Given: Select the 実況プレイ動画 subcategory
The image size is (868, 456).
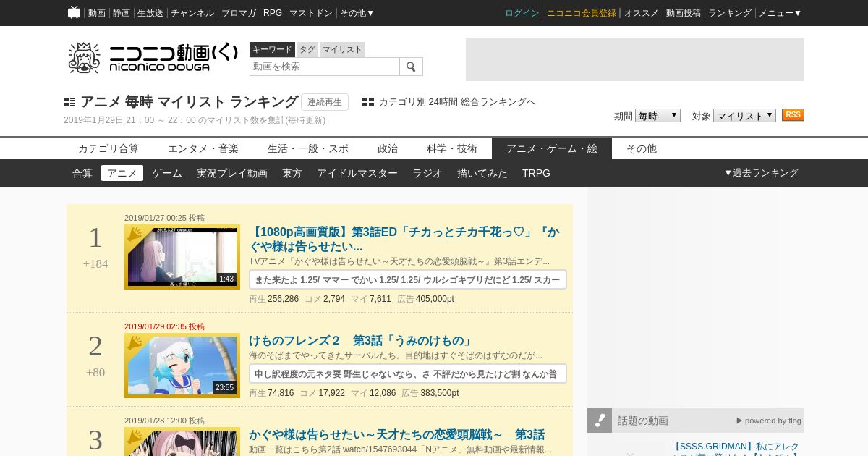Looking at the screenshot, I should (x=232, y=173).
